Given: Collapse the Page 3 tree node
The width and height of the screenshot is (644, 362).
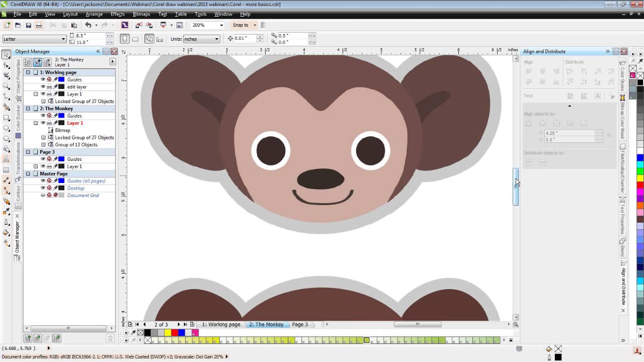Looking at the screenshot, I should 28,152.
